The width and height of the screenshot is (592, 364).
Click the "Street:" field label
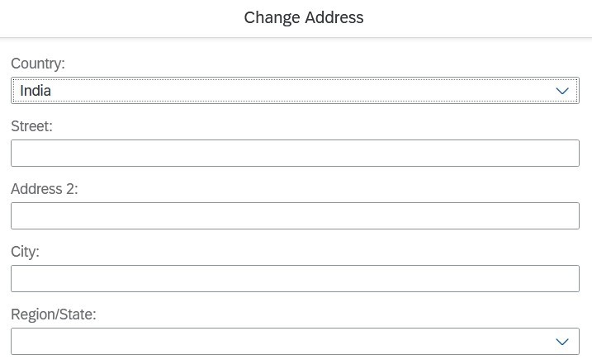tap(31, 126)
